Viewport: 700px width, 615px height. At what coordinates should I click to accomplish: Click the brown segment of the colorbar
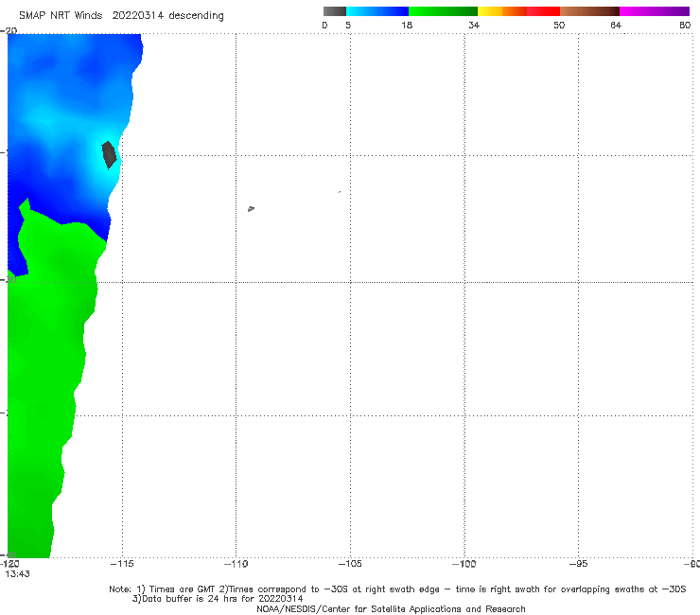click(x=589, y=11)
